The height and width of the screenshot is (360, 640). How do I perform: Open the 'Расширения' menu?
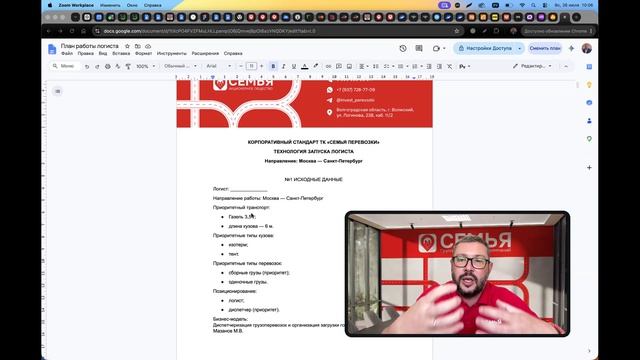click(205, 53)
